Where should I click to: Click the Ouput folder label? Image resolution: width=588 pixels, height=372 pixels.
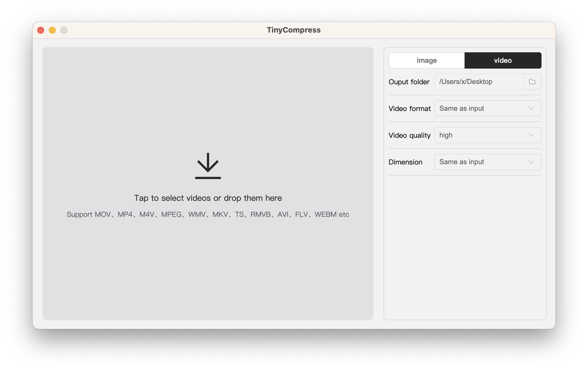click(x=409, y=82)
